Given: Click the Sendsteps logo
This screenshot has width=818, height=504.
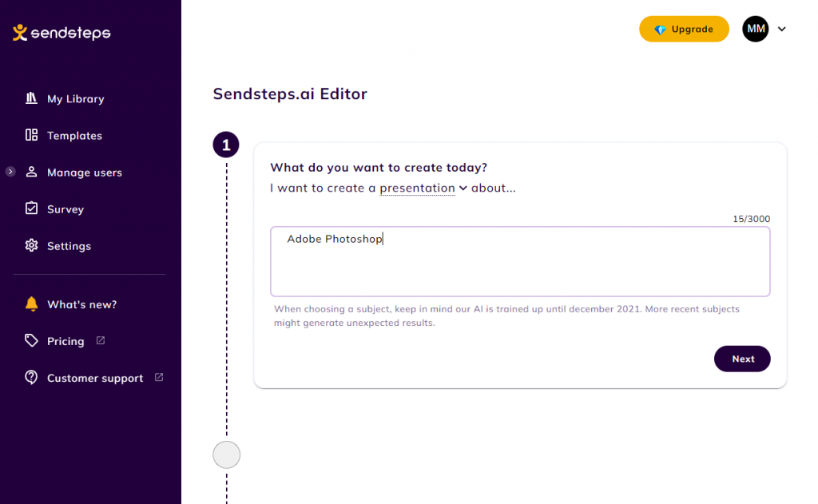Looking at the screenshot, I should click(62, 33).
